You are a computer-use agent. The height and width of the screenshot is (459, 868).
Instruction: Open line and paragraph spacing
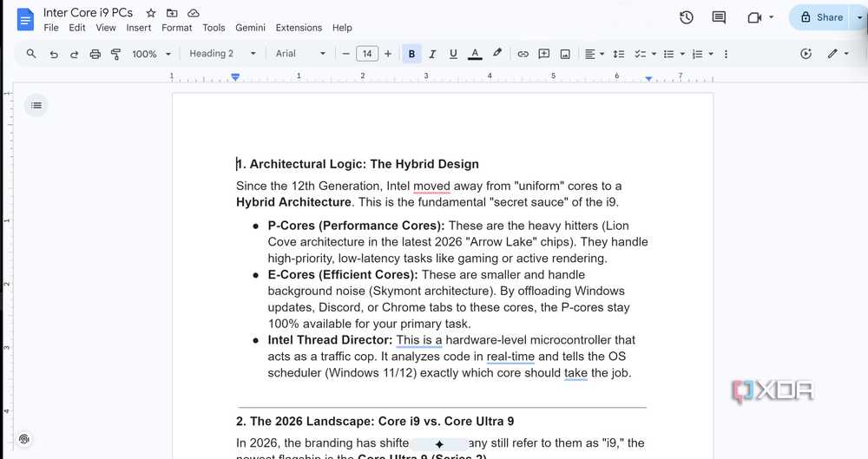point(619,54)
